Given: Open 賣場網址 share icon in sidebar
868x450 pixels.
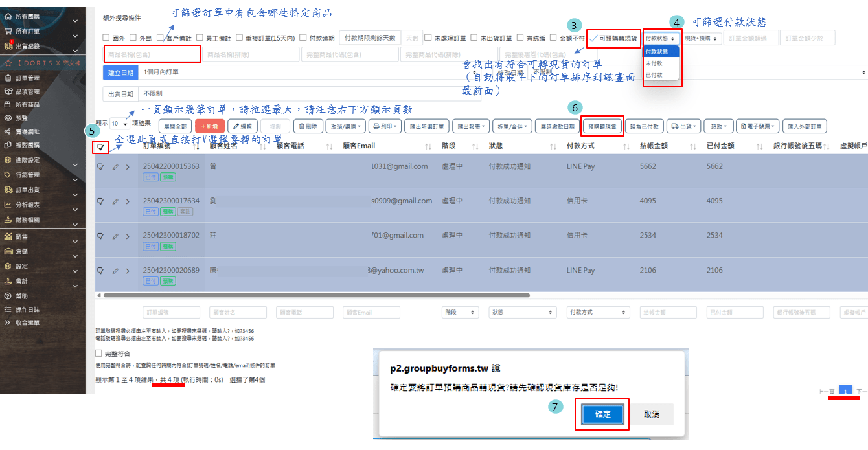Looking at the screenshot, I should click(x=8, y=131).
